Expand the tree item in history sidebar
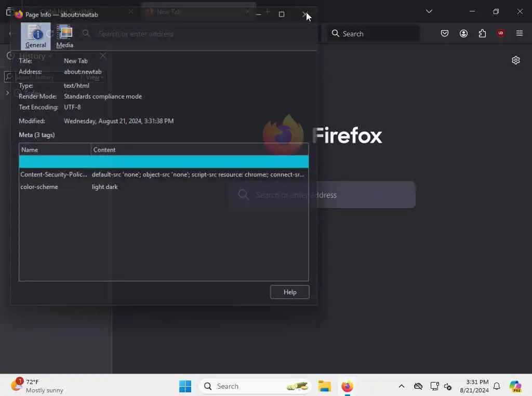The image size is (532, 396). [7, 92]
